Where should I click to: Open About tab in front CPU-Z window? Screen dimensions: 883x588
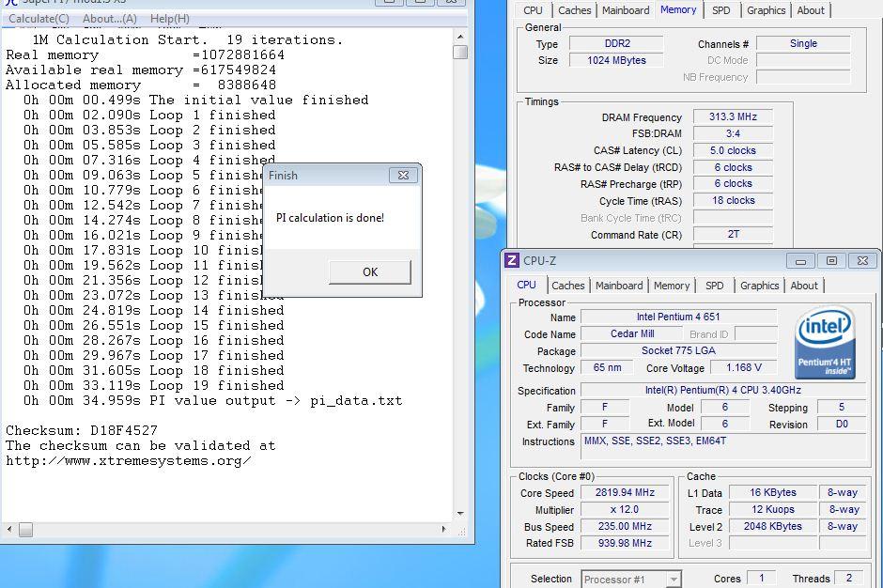[x=803, y=286]
